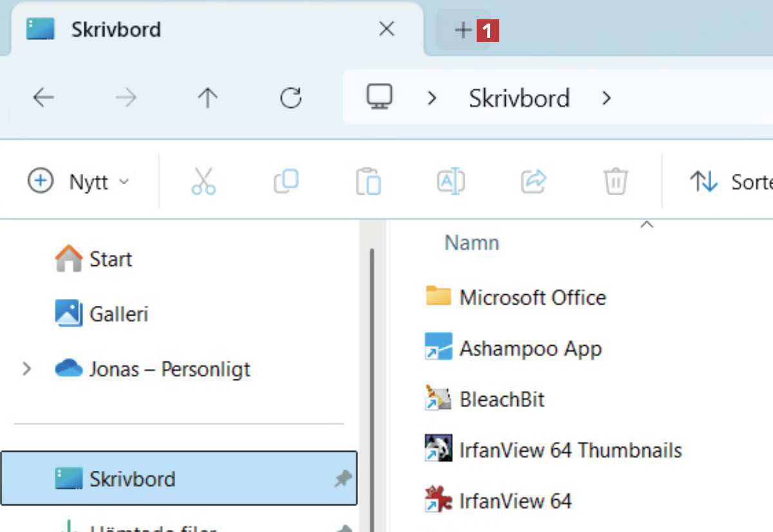Screen dimensions: 773x532
Task: Select Skrivbord in the navigation pane
Action: tap(179, 479)
